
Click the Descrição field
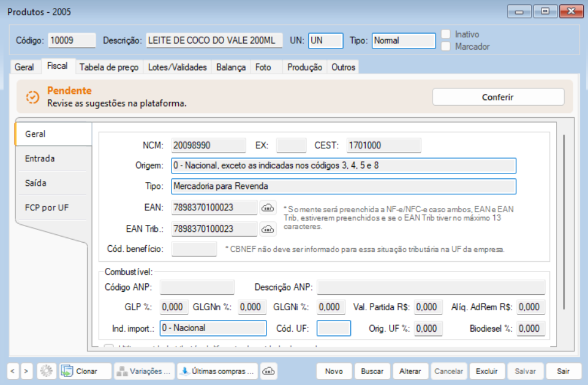tap(214, 40)
